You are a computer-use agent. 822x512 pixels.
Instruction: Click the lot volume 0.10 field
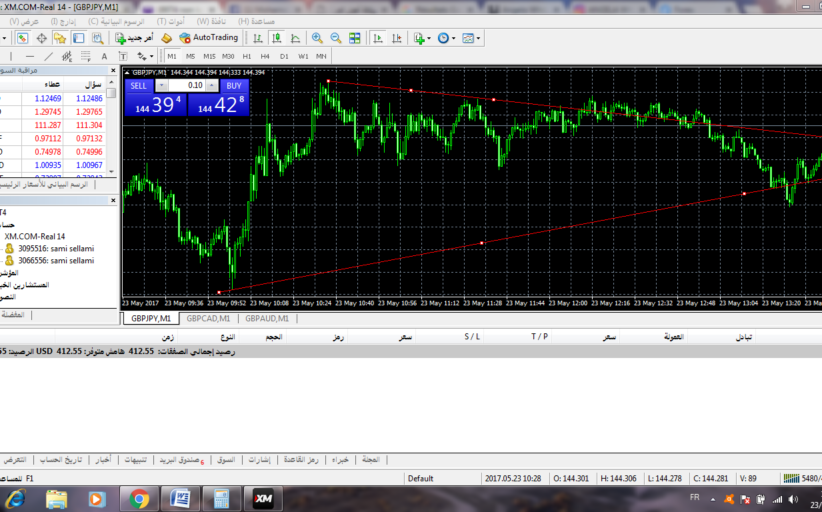coord(190,86)
